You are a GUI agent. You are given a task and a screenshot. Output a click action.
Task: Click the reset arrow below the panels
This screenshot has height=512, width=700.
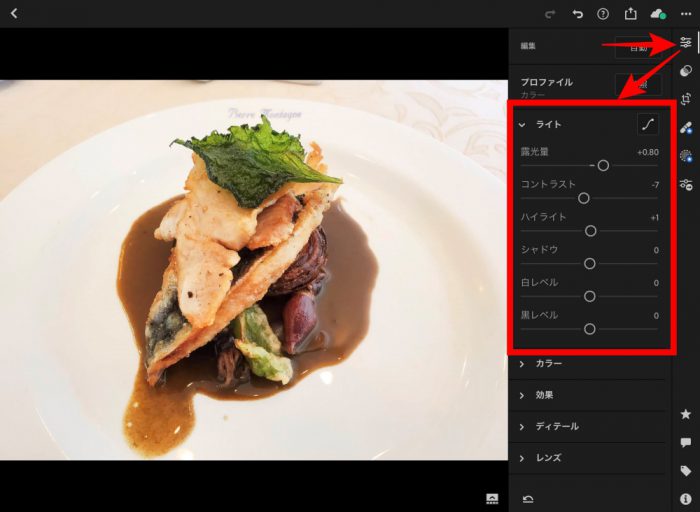528,499
